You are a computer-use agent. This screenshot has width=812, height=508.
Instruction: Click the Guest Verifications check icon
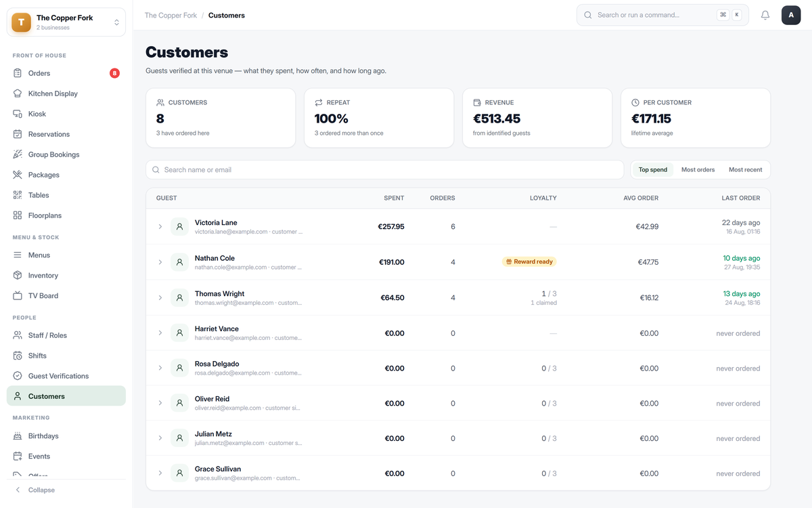pyautogui.click(x=18, y=376)
